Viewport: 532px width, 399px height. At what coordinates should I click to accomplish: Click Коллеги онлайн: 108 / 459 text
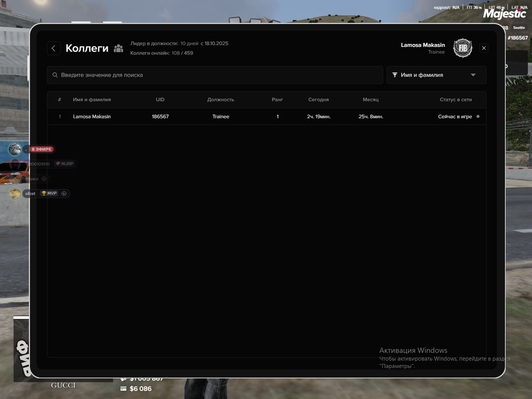[x=162, y=53]
